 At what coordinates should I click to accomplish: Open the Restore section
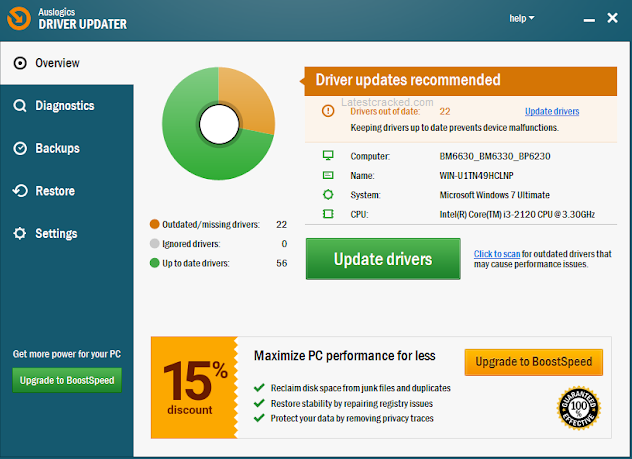click(67, 191)
